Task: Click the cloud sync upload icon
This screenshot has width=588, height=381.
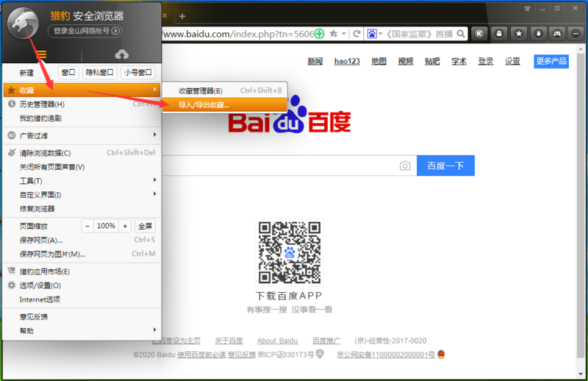Action: [x=121, y=54]
